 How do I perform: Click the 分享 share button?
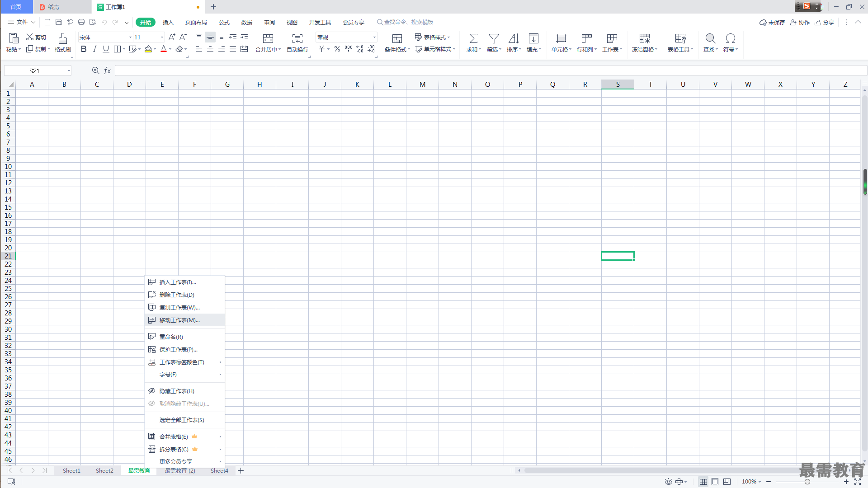tap(824, 22)
